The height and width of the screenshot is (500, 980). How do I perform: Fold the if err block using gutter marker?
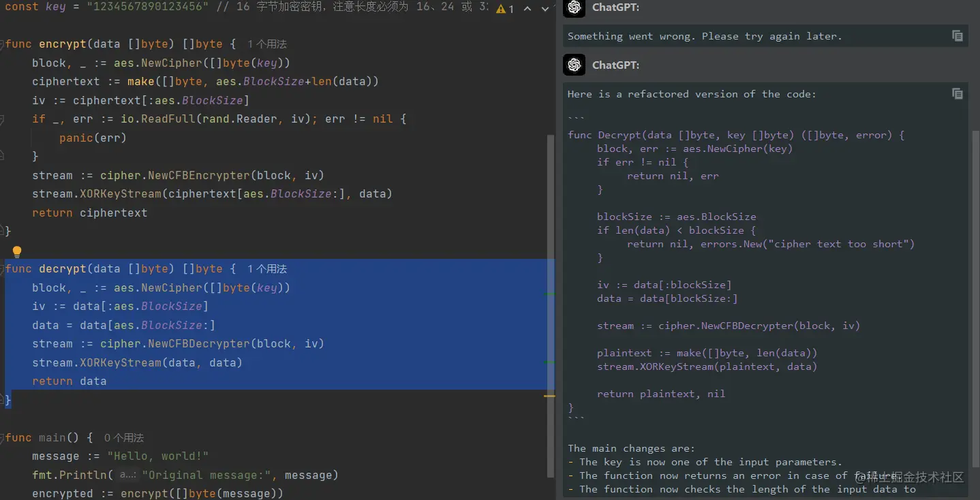coord(2,119)
